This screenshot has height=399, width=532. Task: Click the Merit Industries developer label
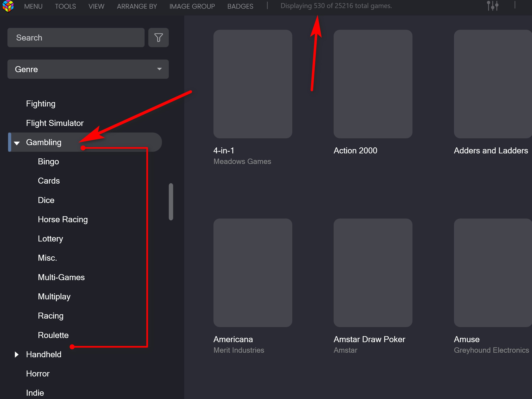pos(239,350)
